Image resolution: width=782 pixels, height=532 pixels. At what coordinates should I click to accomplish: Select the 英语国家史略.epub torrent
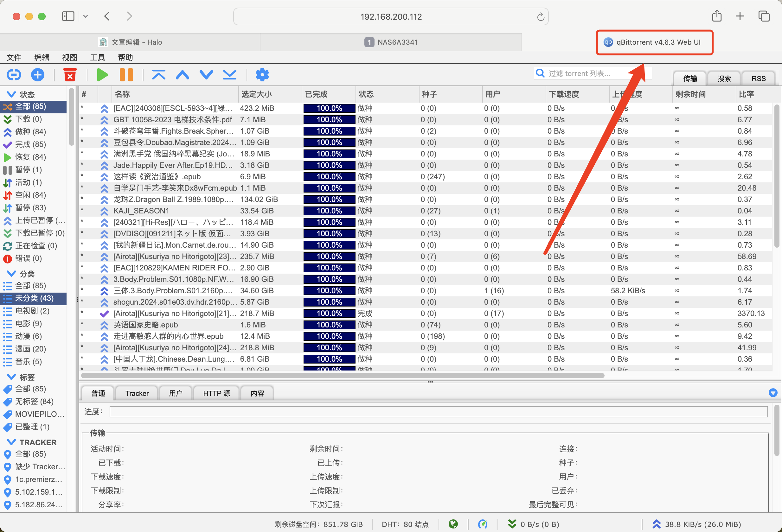pos(426,325)
